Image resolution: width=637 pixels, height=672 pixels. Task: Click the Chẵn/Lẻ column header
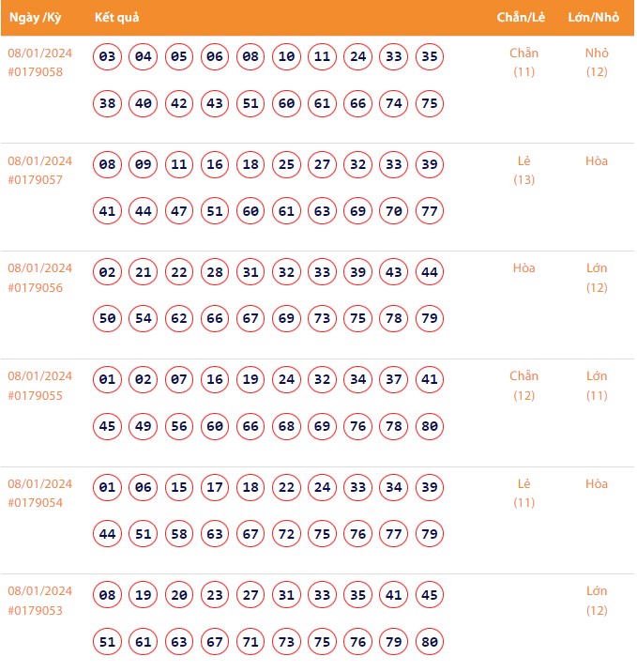click(x=523, y=18)
